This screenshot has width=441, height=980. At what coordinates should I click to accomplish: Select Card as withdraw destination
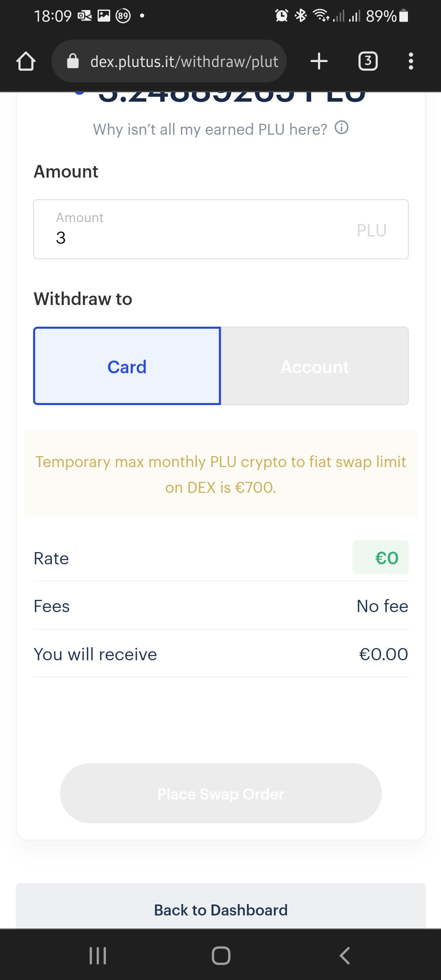point(127,366)
